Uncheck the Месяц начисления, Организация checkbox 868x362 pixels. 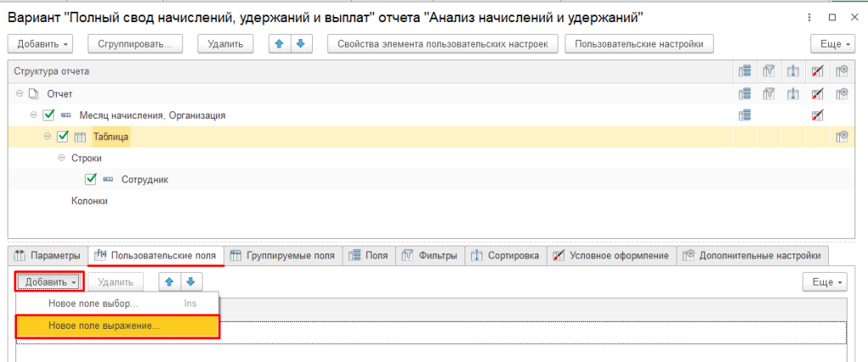pyautogui.click(x=49, y=115)
